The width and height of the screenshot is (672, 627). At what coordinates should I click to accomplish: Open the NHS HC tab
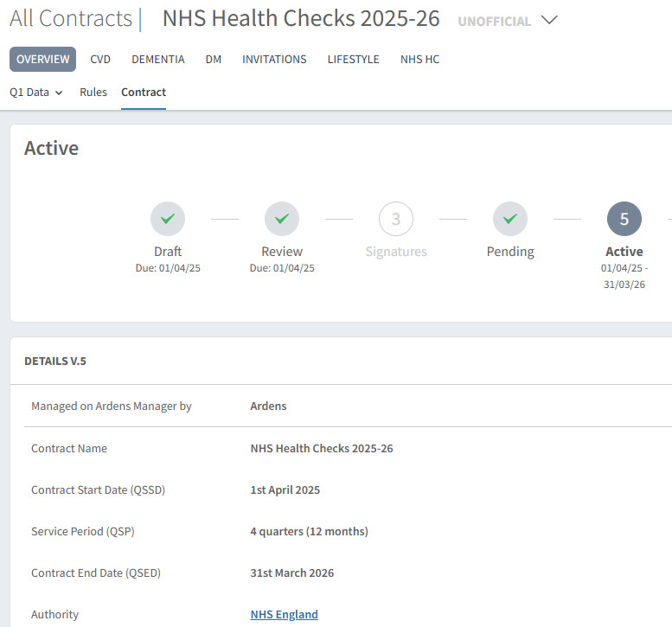420,59
